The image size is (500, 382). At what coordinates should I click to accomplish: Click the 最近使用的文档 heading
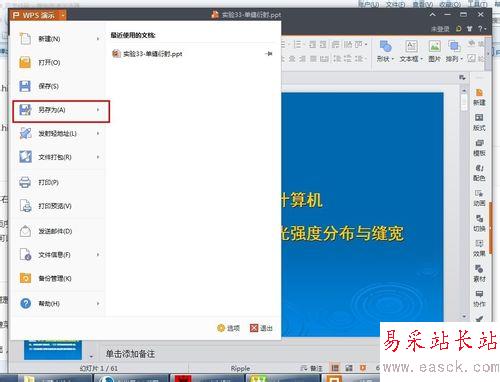pyautogui.click(x=133, y=35)
